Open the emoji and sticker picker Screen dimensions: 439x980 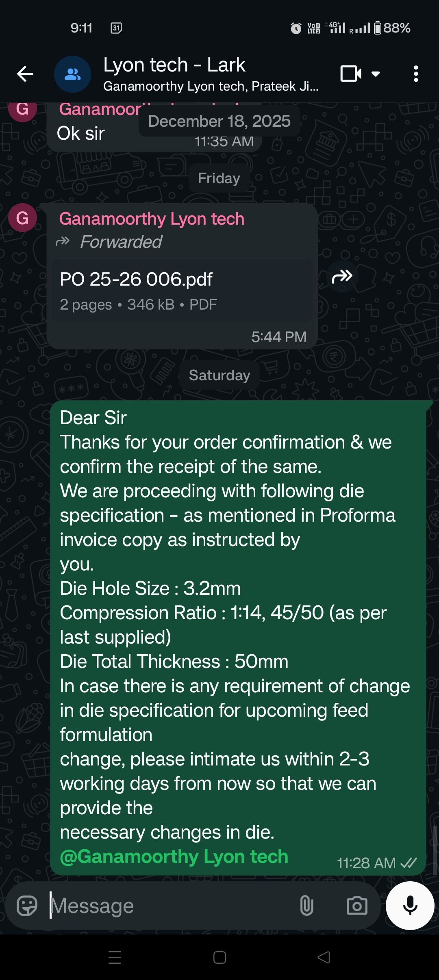27,906
